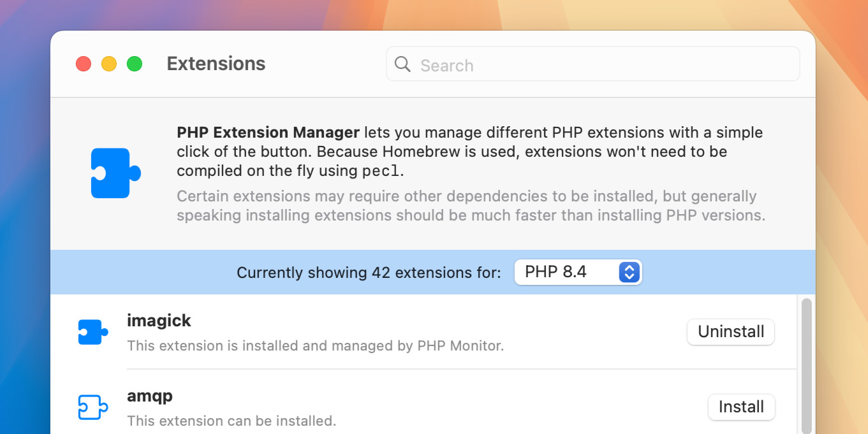Select the amqp extension name

[x=150, y=396]
